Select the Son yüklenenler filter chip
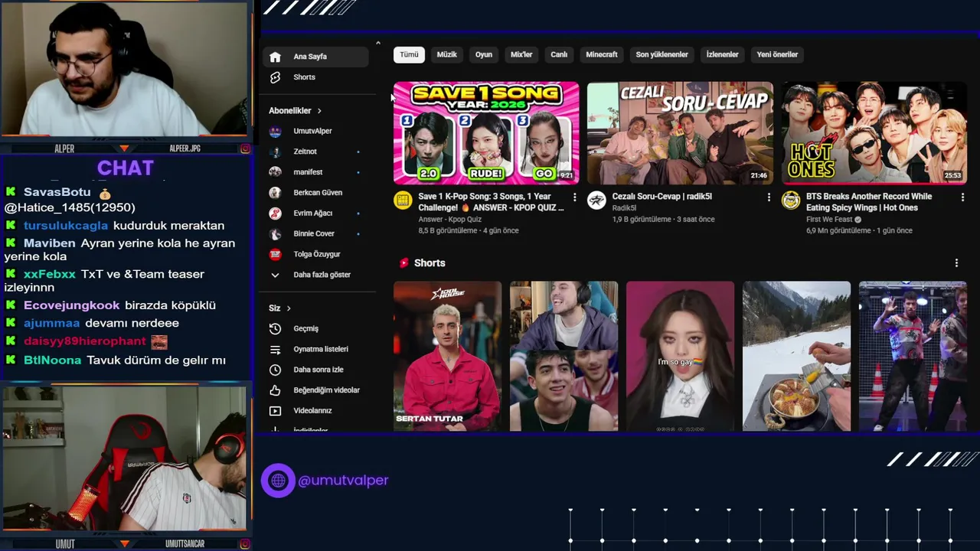The image size is (980, 551). [662, 54]
